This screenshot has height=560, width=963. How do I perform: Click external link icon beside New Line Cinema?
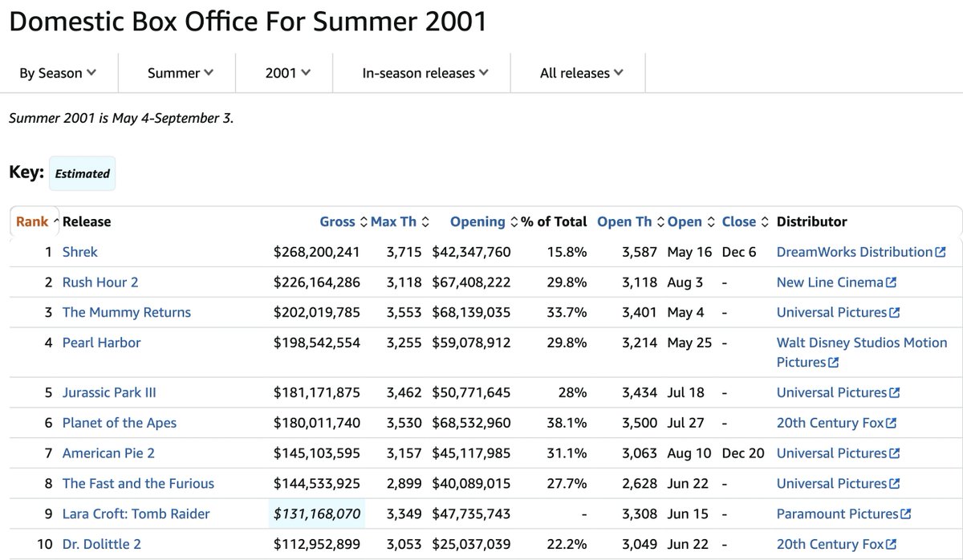pyautogui.click(x=891, y=282)
